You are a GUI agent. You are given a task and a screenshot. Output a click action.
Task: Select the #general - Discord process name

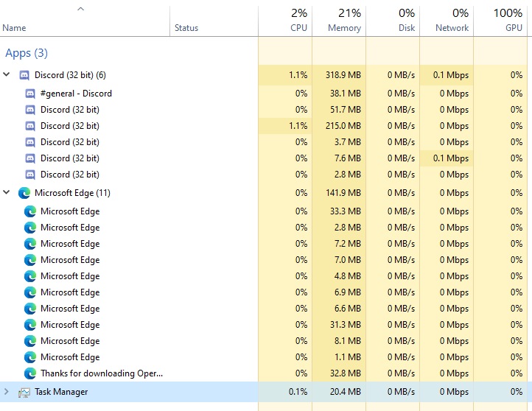(x=76, y=94)
